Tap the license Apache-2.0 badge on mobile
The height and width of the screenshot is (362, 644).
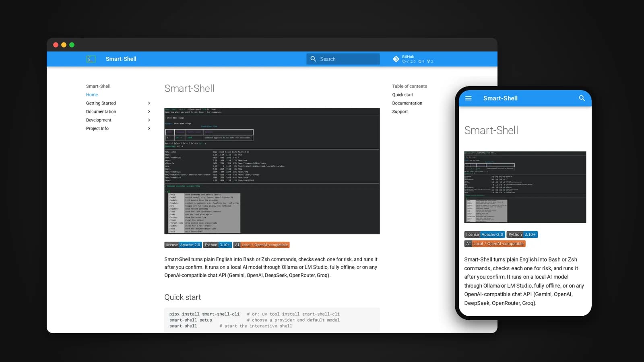click(x=484, y=234)
